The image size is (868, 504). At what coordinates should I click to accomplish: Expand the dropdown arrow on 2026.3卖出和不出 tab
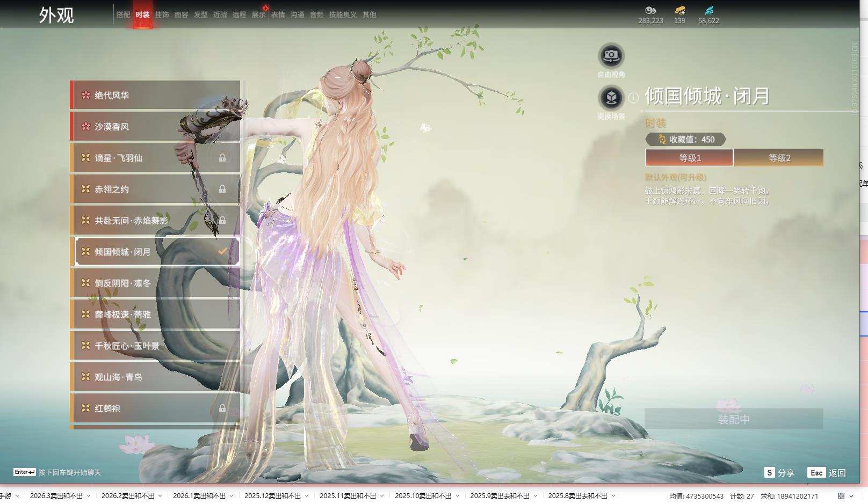pos(89,496)
